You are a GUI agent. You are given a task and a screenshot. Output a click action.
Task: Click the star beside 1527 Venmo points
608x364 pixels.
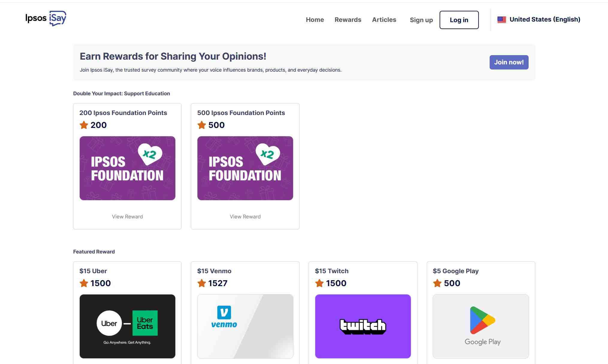coord(202,283)
